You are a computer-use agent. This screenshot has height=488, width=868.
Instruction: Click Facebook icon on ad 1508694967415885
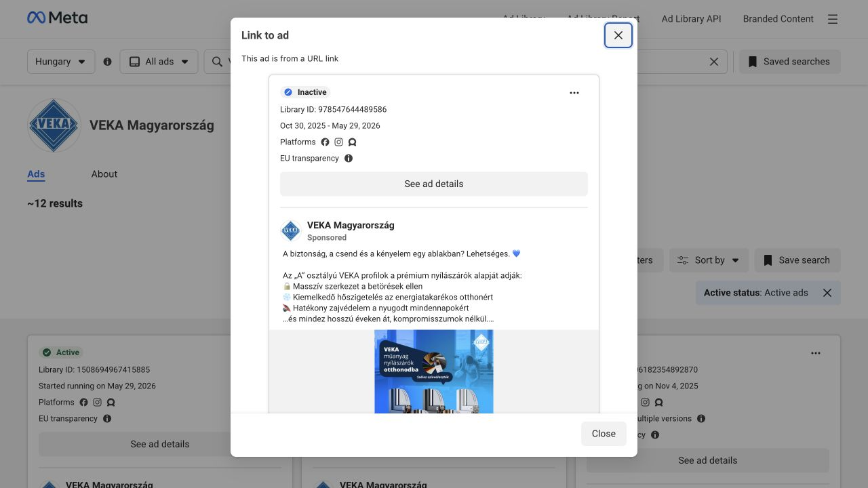(83, 403)
